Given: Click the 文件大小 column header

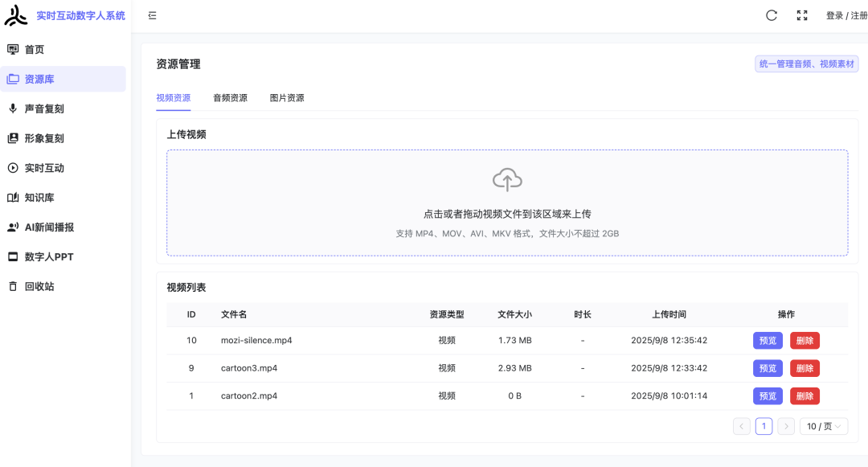Looking at the screenshot, I should [x=515, y=314].
